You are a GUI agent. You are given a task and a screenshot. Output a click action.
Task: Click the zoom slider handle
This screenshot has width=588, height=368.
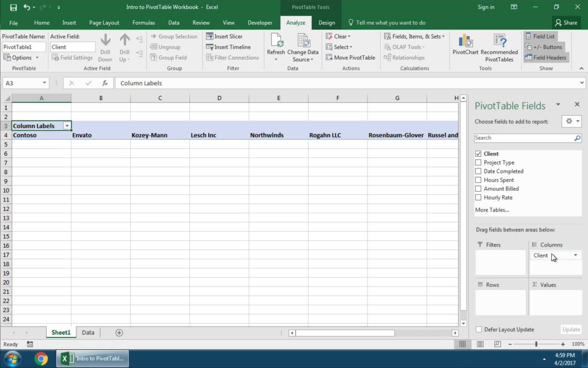point(536,344)
